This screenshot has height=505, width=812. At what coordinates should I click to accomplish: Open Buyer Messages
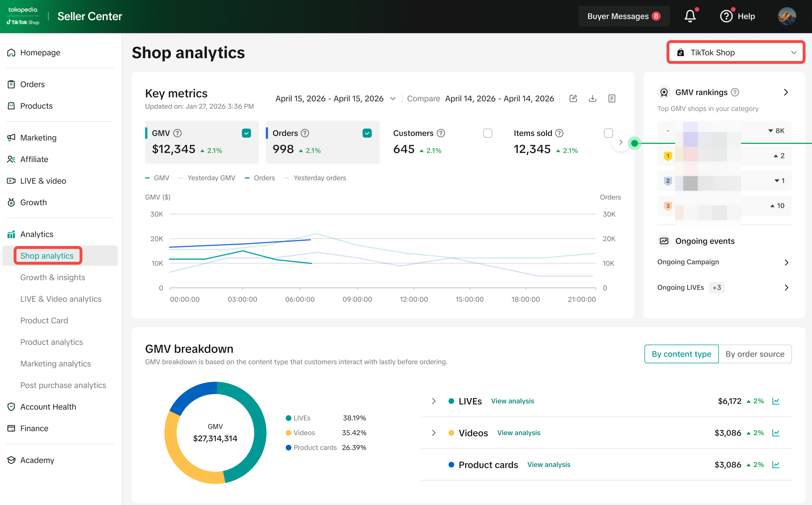[624, 16]
